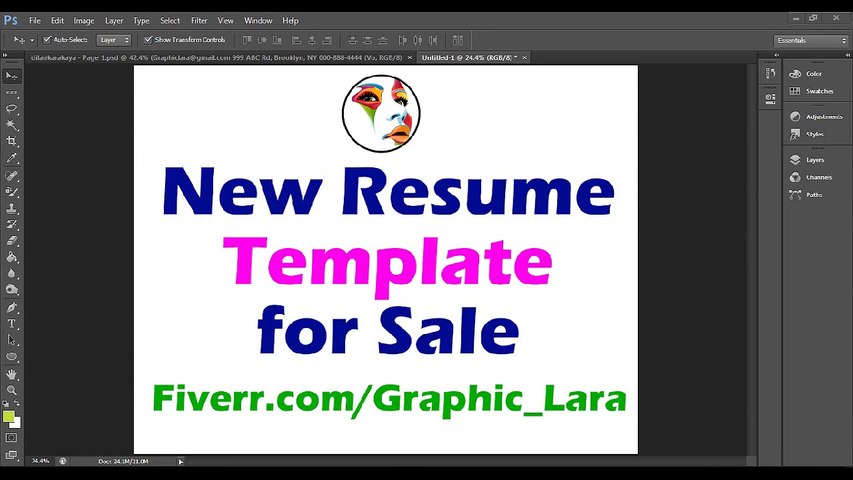The image size is (853, 480).
Task: Expand the tools panel double arrows
Action: pyautogui.click(x=5, y=55)
